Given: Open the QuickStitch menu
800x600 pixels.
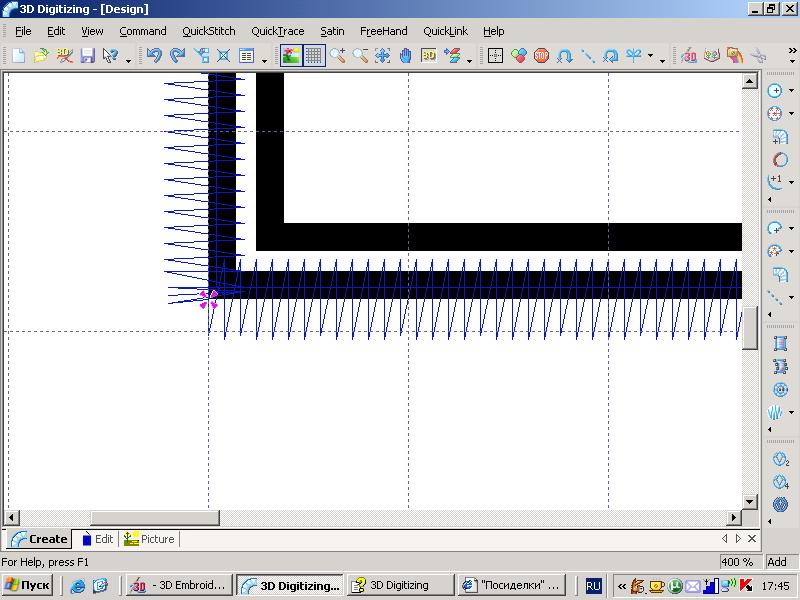Looking at the screenshot, I should (x=208, y=31).
